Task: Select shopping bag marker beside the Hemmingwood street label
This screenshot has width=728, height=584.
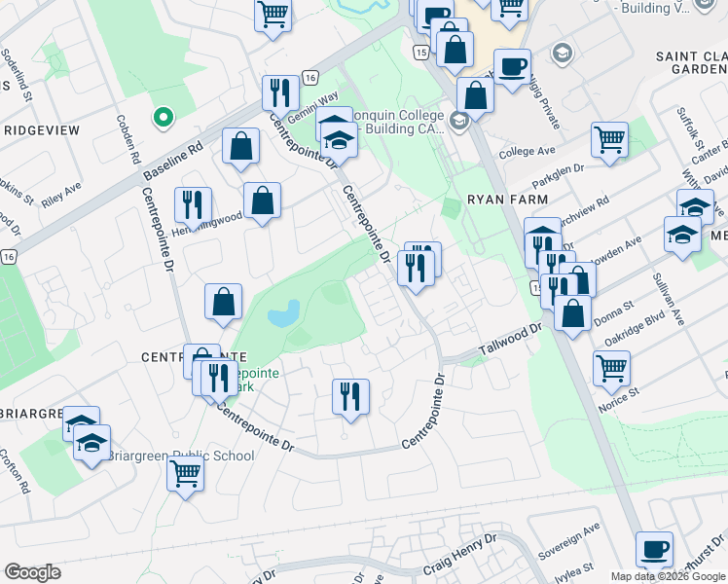Action: click(262, 203)
